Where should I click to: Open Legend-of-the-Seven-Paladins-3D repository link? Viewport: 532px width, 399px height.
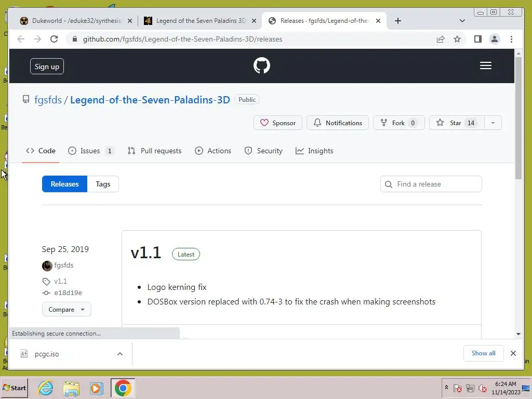click(150, 100)
